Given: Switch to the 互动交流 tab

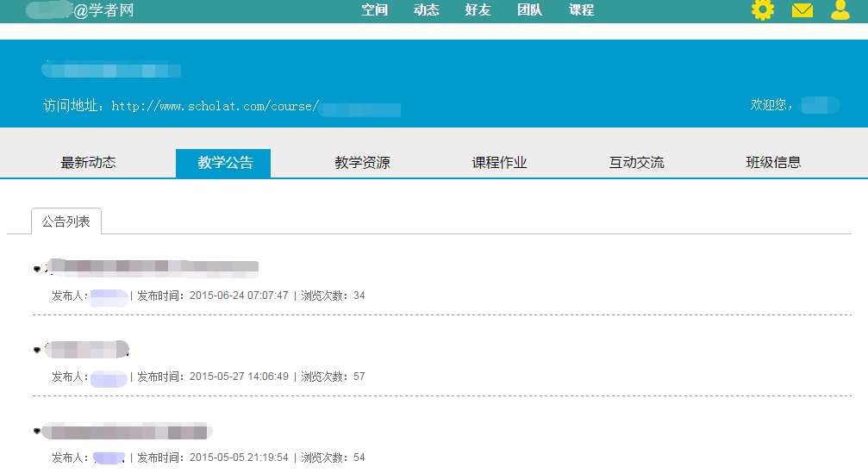Looking at the screenshot, I should [636, 163].
